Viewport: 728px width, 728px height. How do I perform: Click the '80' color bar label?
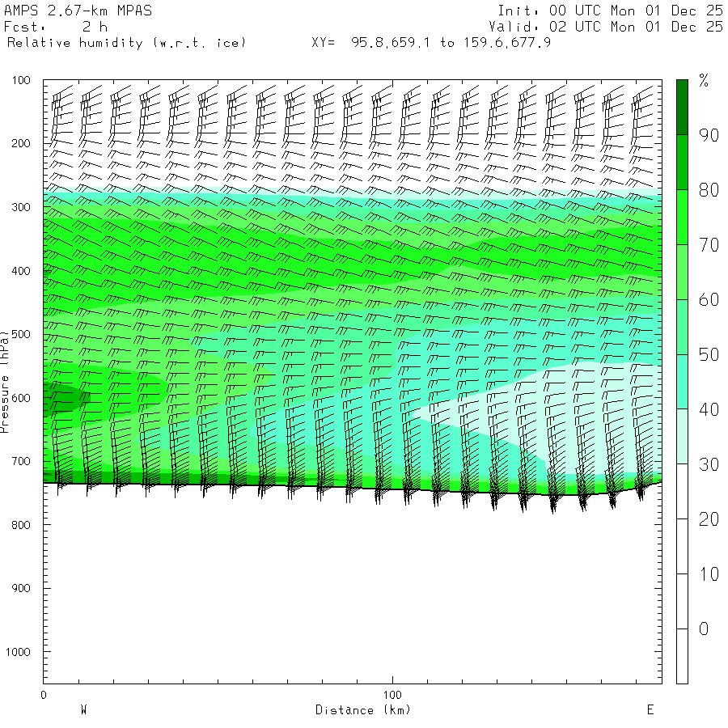[x=709, y=190]
